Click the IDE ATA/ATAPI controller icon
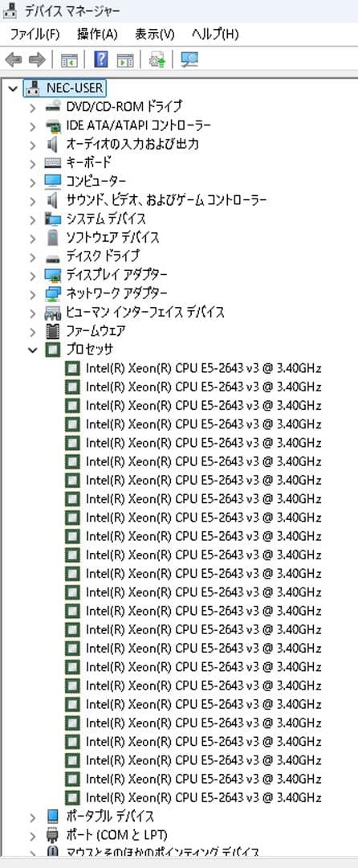The width and height of the screenshot is (358, 868). click(x=53, y=125)
